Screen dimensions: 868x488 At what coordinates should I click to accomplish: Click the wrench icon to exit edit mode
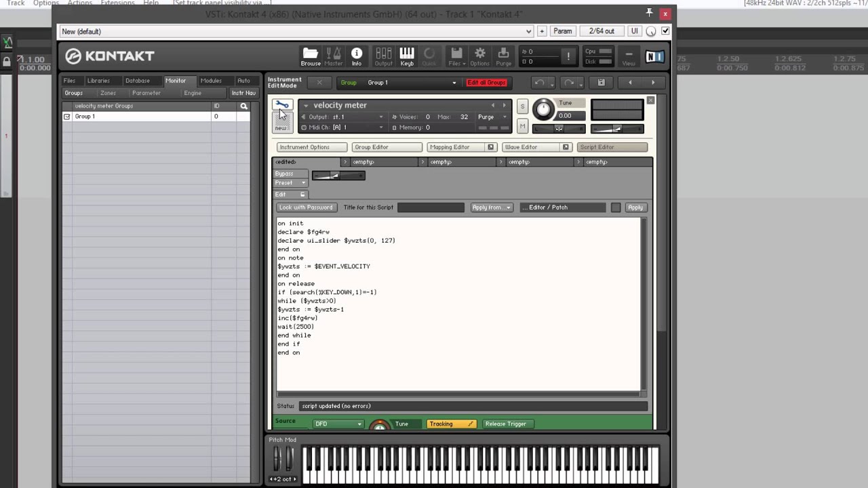point(282,105)
